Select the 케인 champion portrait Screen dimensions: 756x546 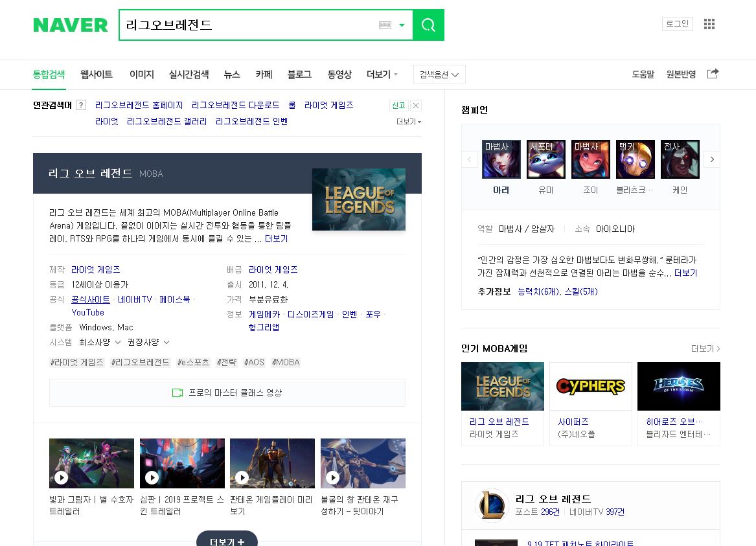click(680, 159)
